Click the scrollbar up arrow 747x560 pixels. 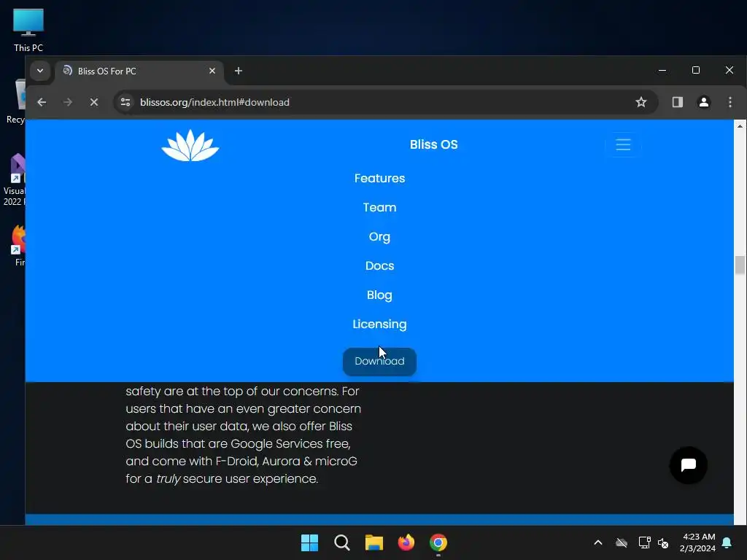[x=740, y=125]
